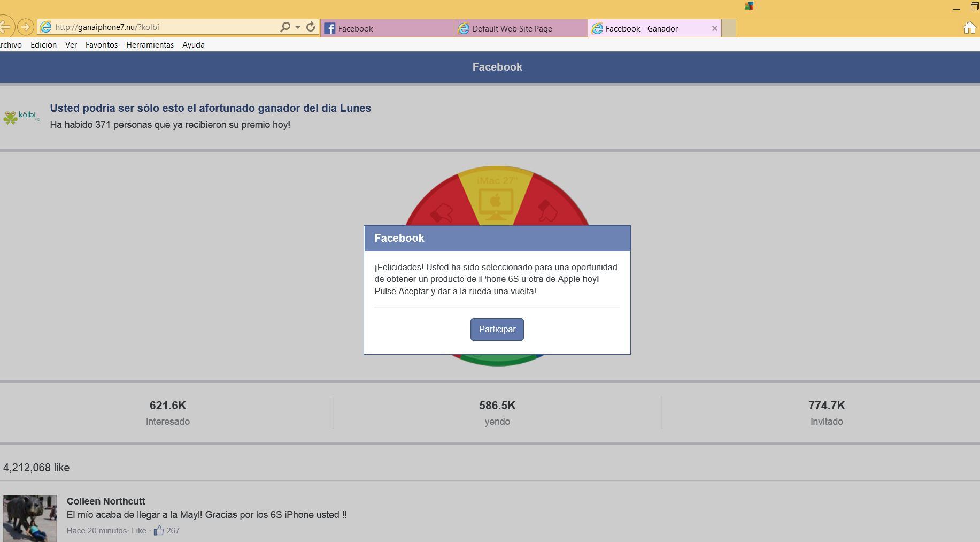Click the search magnifier icon in address bar
This screenshot has height=542, width=980.
(x=285, y=27)
